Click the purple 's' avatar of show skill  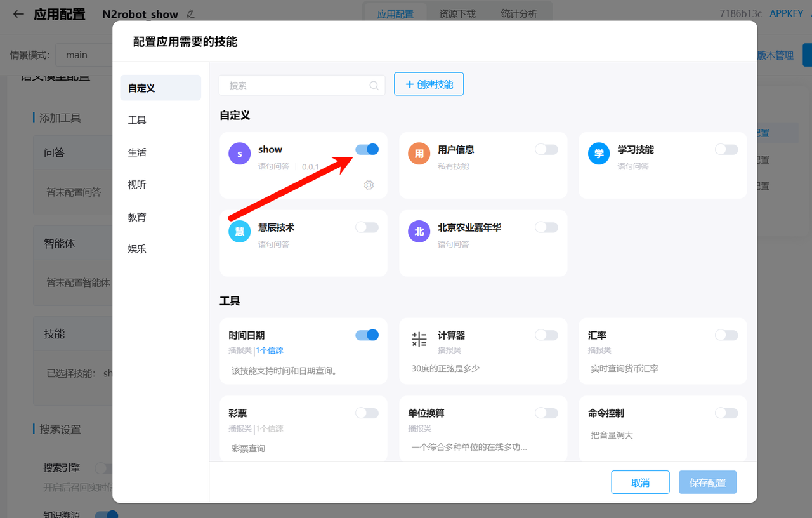(x=239, y=154)
